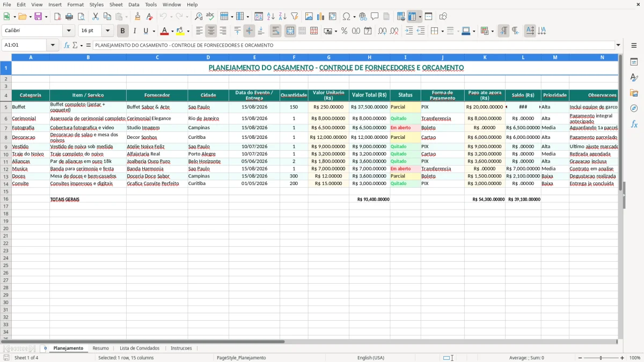
Task: Click the Save document icon
Action: 38,17
